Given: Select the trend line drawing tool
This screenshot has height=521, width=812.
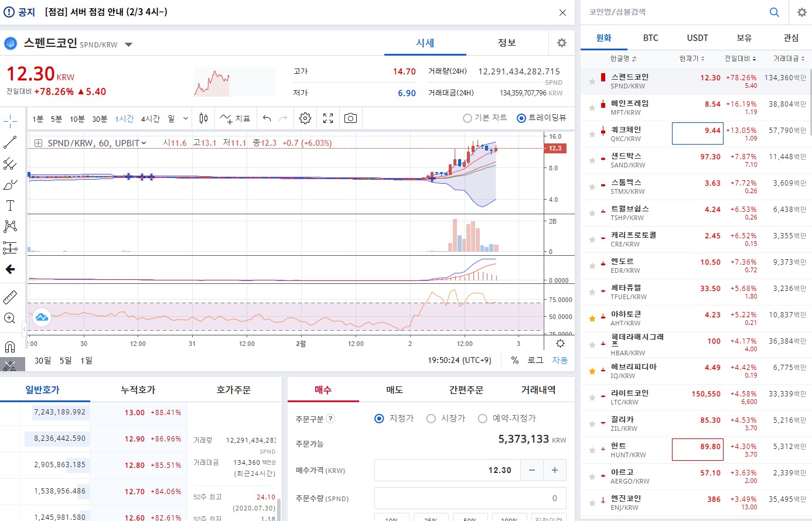Looking at the screenshot, I should coord(10,142).
